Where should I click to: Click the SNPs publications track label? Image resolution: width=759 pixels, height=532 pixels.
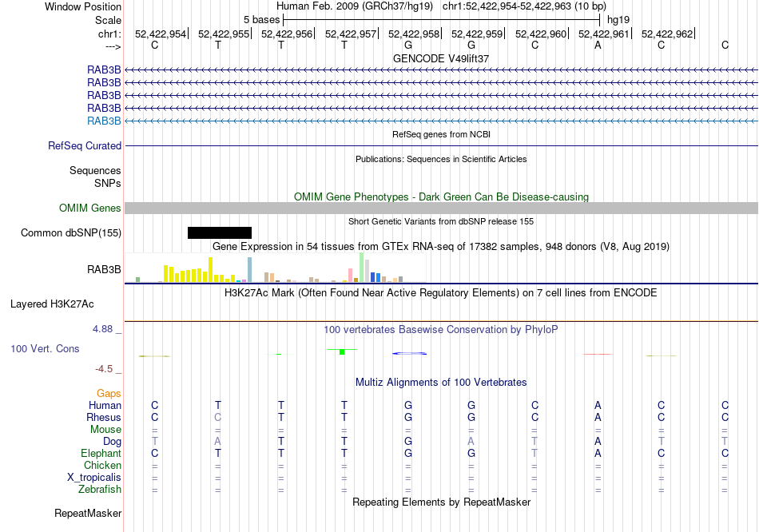108,184
